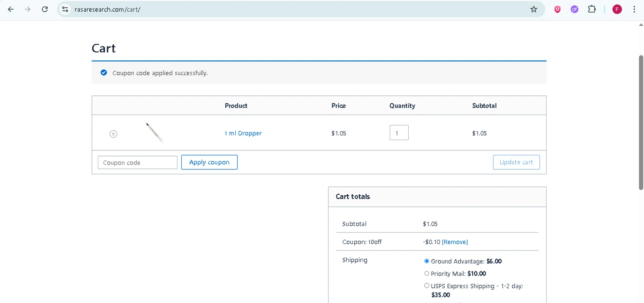Click the quantity field for 1 ml Dropper
The width and height of the screenshot is (644, 303).
click(x=399, y=133)
